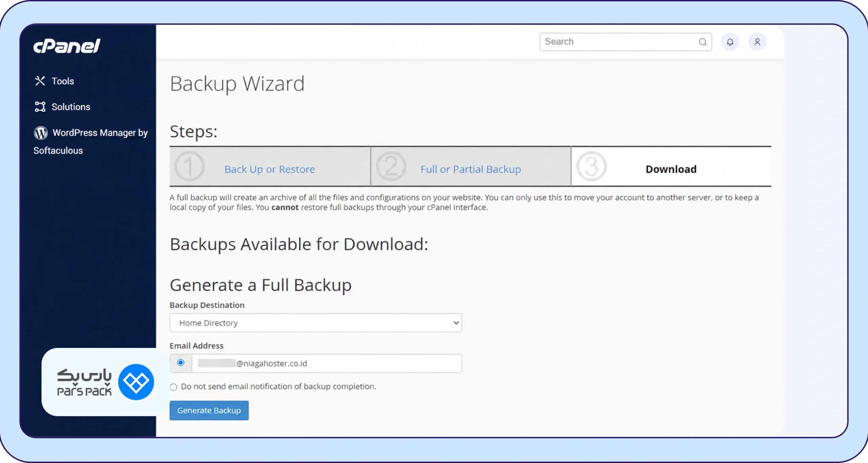Click the 'Backup Destination' label
This screenshot has width=868, height=463.
[207, 305]
